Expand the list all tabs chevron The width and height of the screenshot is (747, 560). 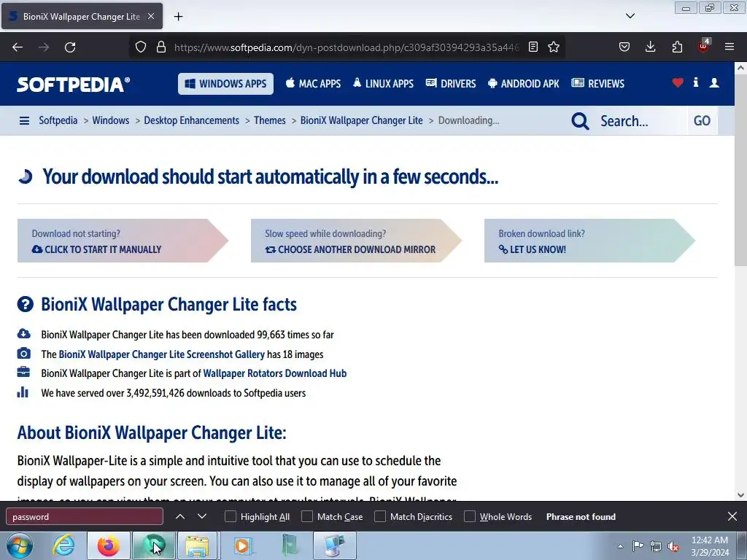(630, 16)
